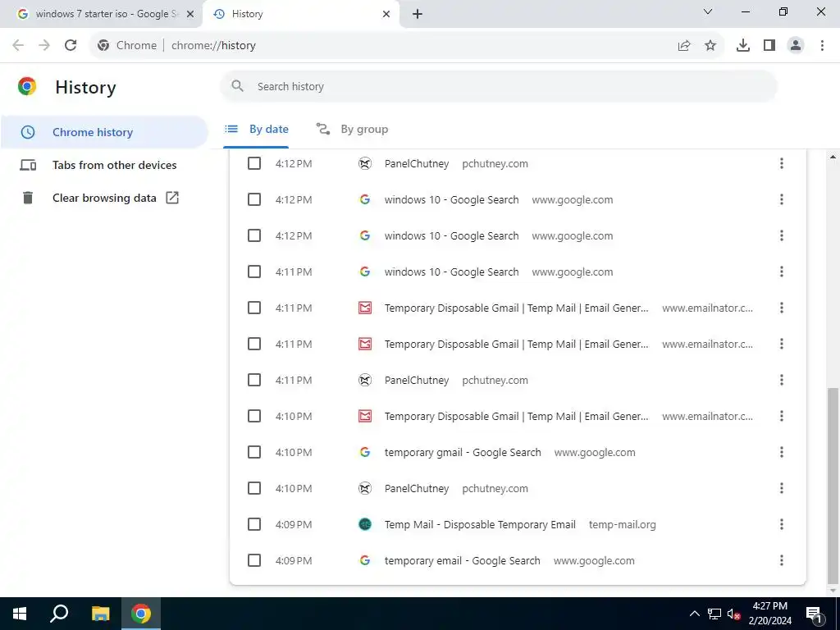Tick checkbox for 4:10 PM PanelChutney

254,488
